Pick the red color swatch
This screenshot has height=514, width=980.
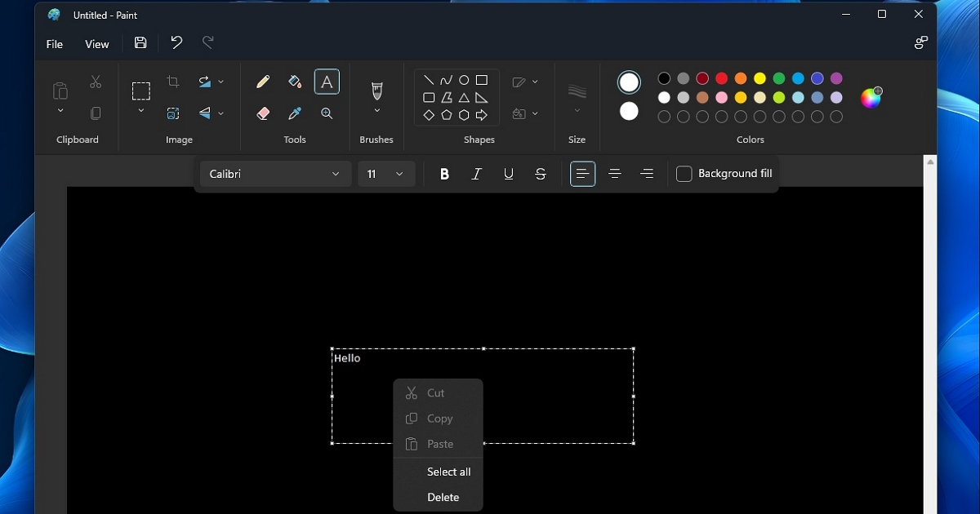pyautogui.click(x=721, y=78)
